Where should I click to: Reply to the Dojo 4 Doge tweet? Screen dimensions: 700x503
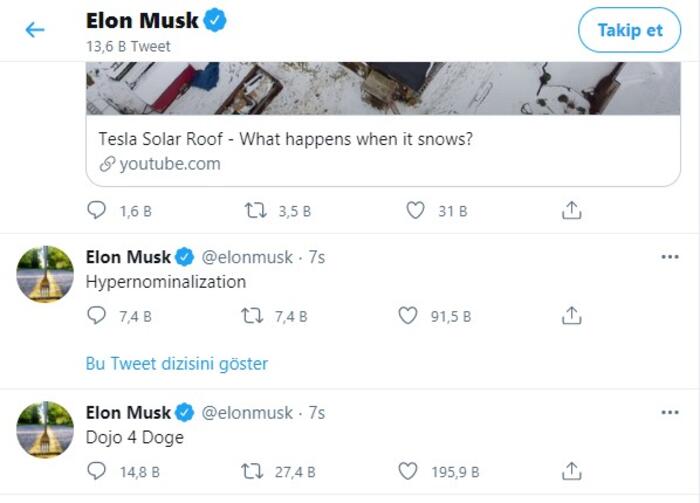(97, 471)
